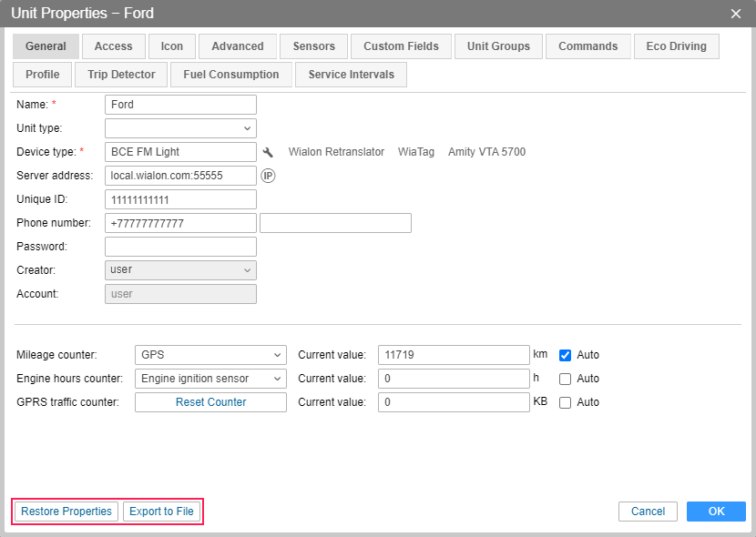Toggle Auto checkbox for Mileage counter

pyautogui.click(x=565, y=355)
